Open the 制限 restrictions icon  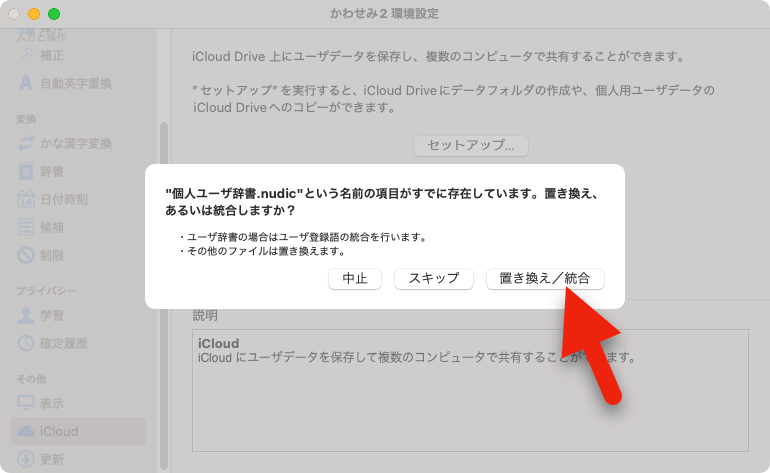[27, 255]
